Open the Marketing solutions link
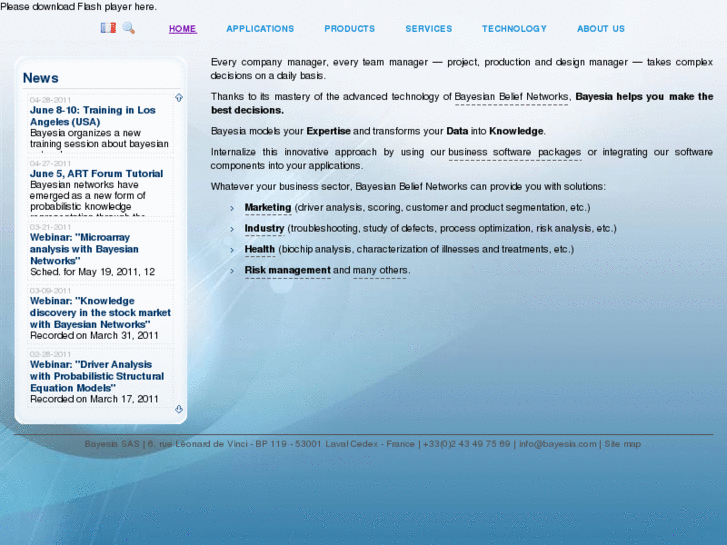This screenshot has width=727, height=545. (x=268, y=207)
